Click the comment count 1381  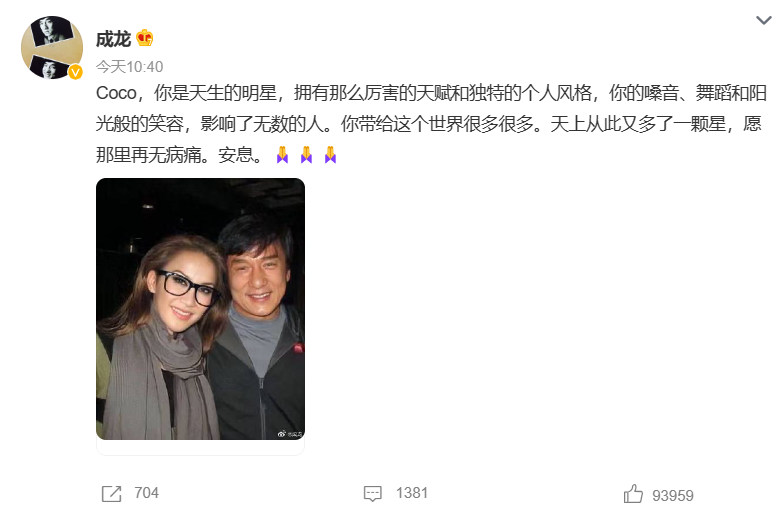tap(412, 493)
